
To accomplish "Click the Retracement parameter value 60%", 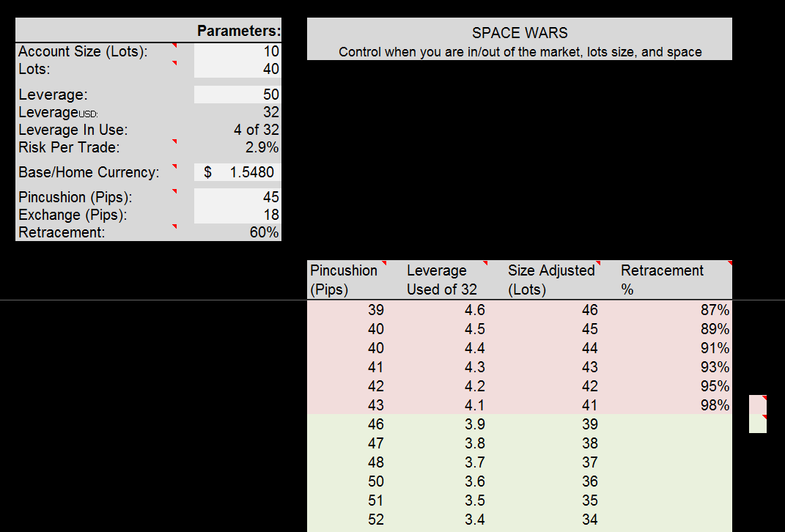I will pyautogui.click(x=237, y=232).
